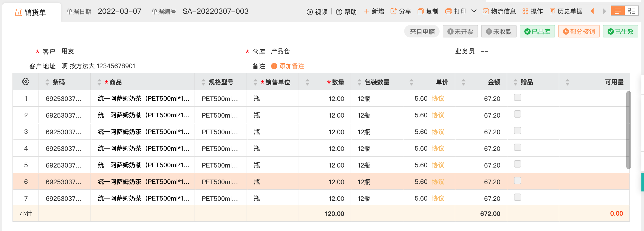Click the 单据编号 SA-20220307-003

(215, 11)
